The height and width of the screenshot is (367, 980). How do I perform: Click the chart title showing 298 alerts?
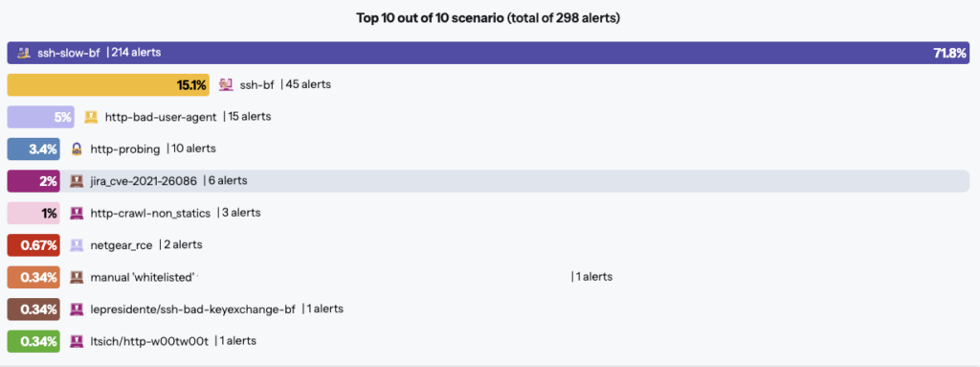pos(488,18)
